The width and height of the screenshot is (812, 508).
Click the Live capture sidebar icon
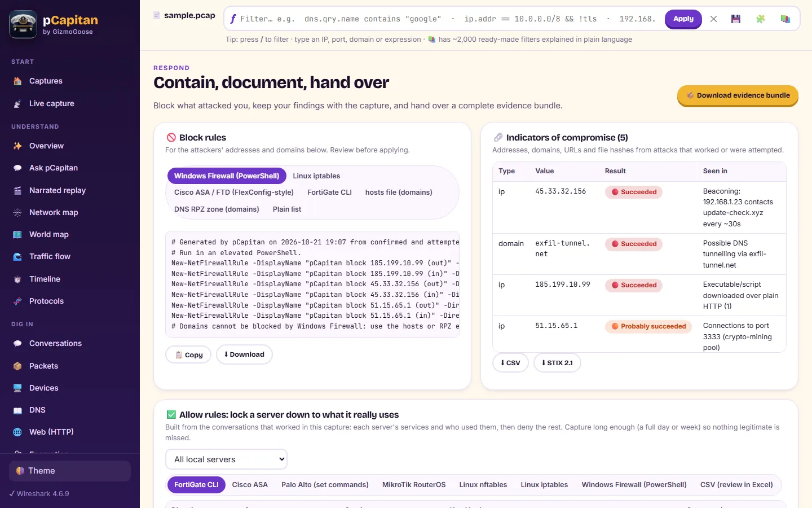17,104
